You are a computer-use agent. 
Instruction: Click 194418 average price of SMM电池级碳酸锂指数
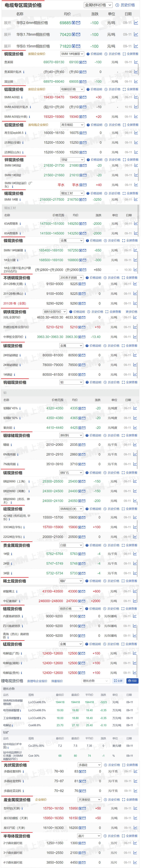pyautogui.click(x=89, y=702)
